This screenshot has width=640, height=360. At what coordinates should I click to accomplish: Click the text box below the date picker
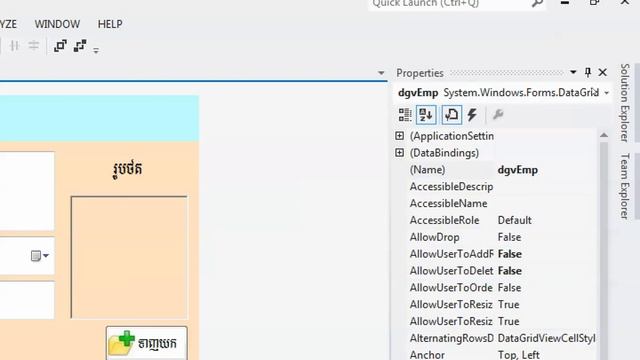pyautogui.click(x=27, y=300)
